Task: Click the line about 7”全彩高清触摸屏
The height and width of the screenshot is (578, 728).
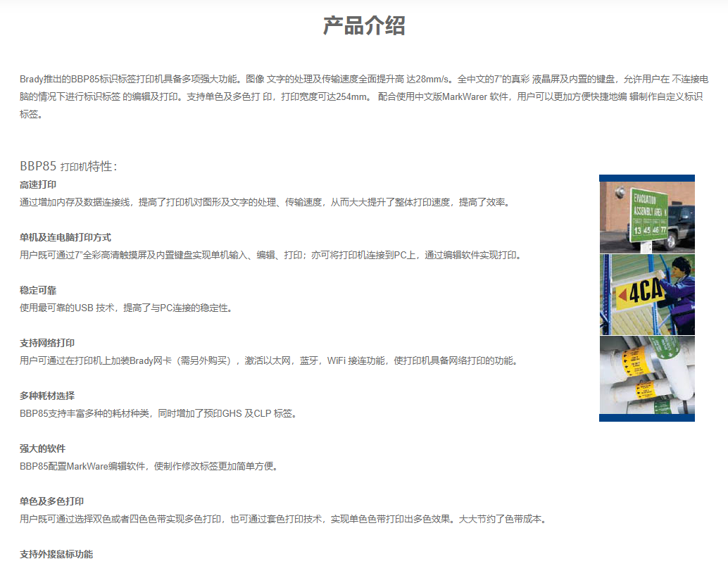Action: click(272, 255)
